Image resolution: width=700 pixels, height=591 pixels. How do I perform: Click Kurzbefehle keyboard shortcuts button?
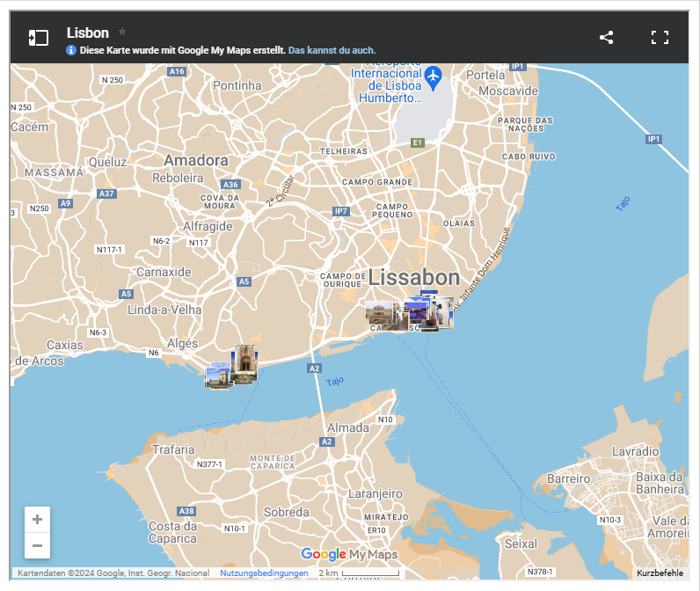(x=660, y=573)
